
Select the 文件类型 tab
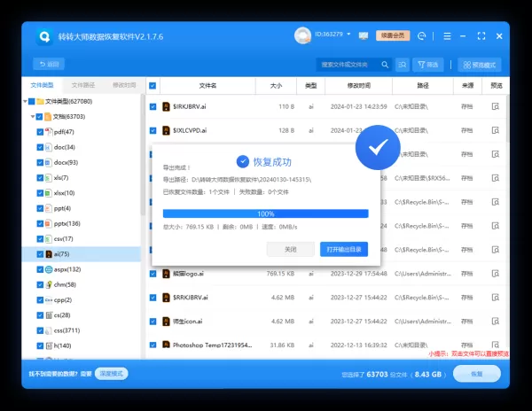[x=42, y=85]
